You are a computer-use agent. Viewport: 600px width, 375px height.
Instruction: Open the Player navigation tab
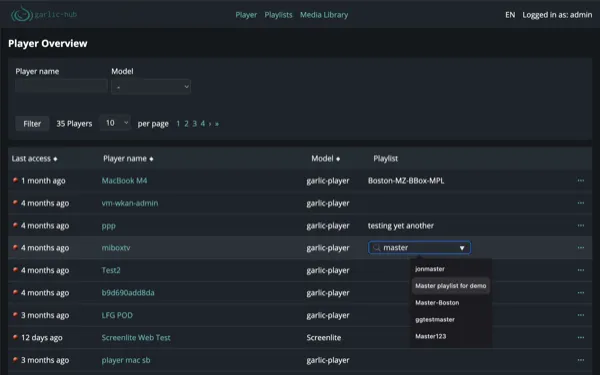tap(246, 15)
